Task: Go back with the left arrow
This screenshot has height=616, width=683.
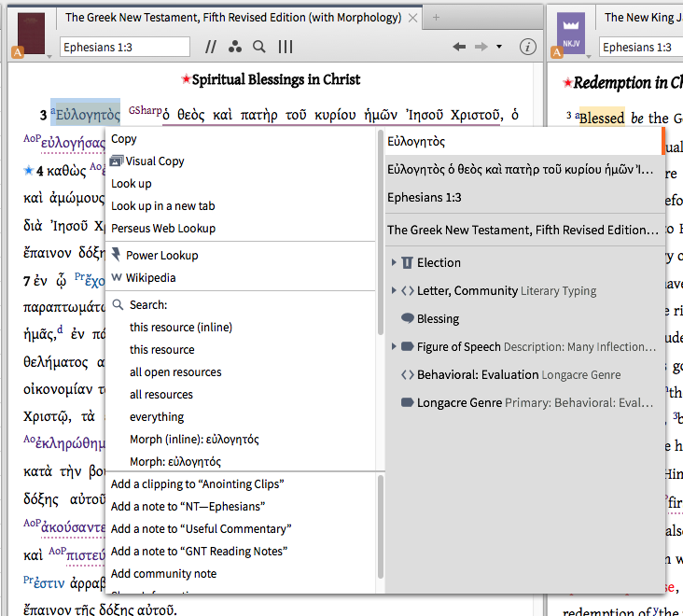Action: [459, 47]
